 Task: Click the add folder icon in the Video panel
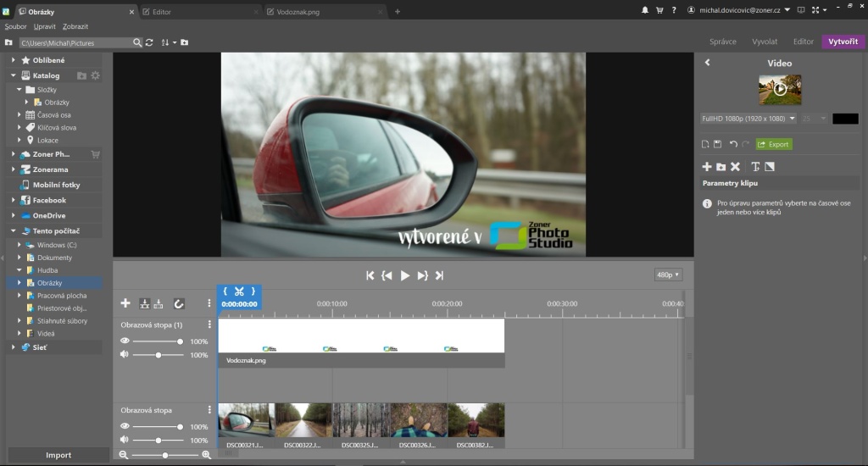click(x=721, y=167)
